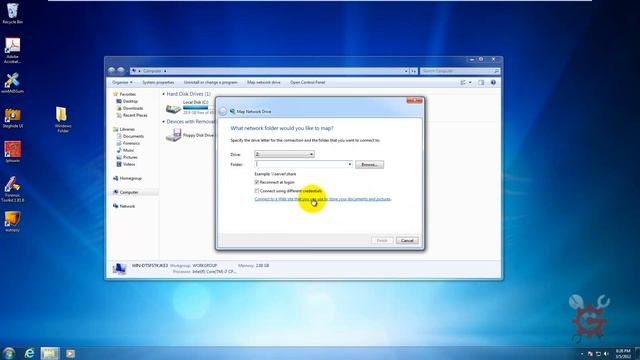Click the Connect to a Web site link

point(323,199)
